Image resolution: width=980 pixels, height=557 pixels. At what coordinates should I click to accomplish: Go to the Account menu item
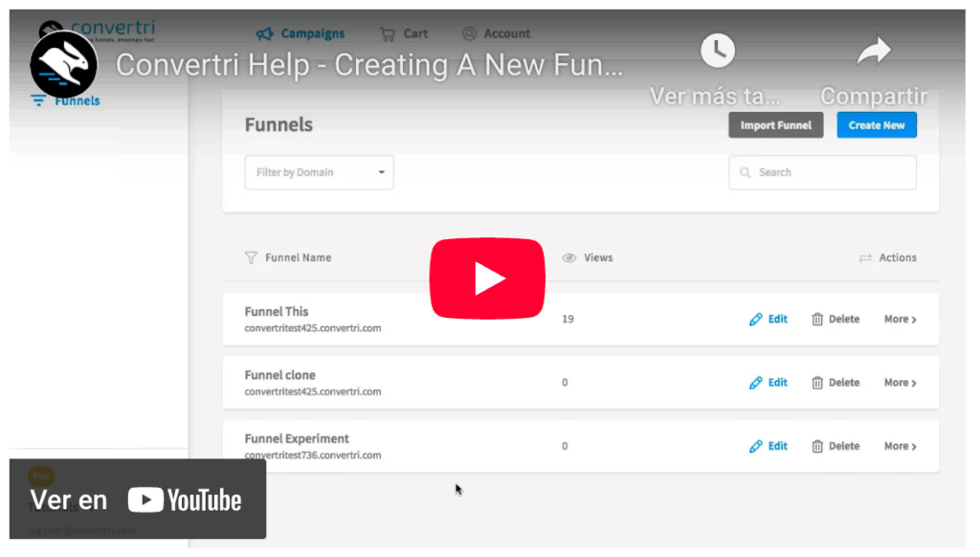coord(496,33)
